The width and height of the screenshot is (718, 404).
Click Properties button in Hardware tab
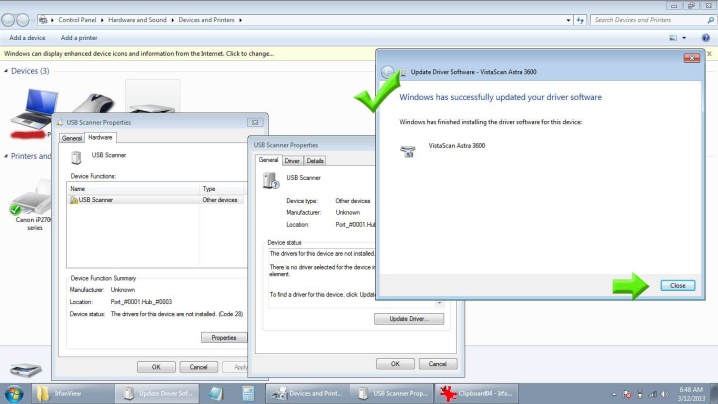click(223, 338)
